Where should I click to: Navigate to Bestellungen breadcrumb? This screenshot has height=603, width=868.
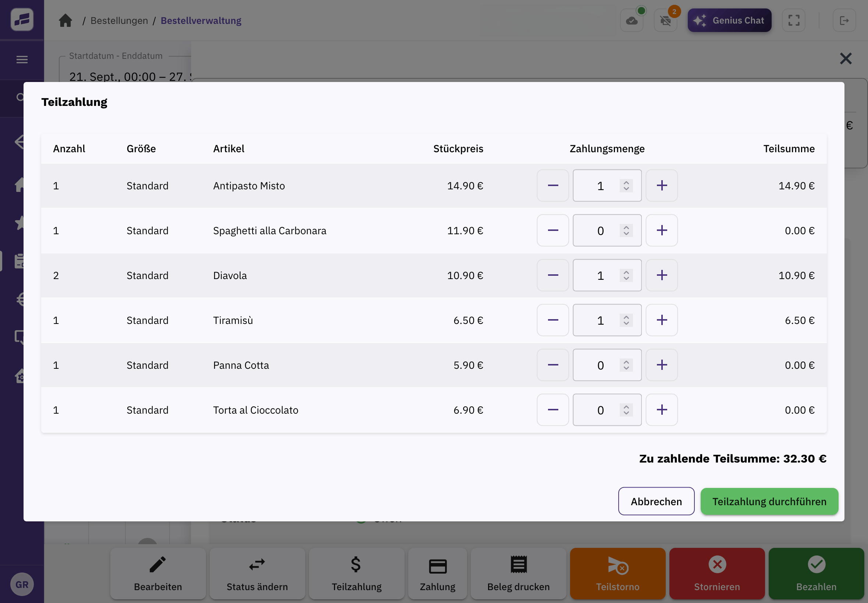tap(119, 20)
